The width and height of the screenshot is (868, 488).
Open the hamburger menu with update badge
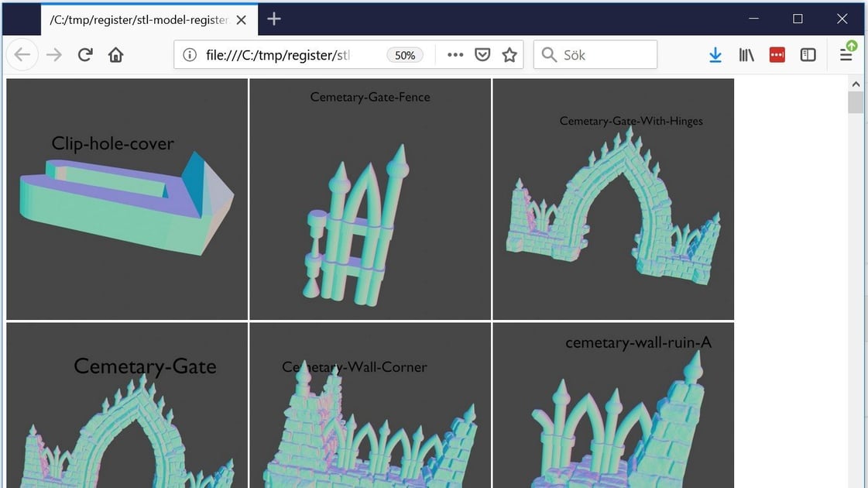click(846, 54)
